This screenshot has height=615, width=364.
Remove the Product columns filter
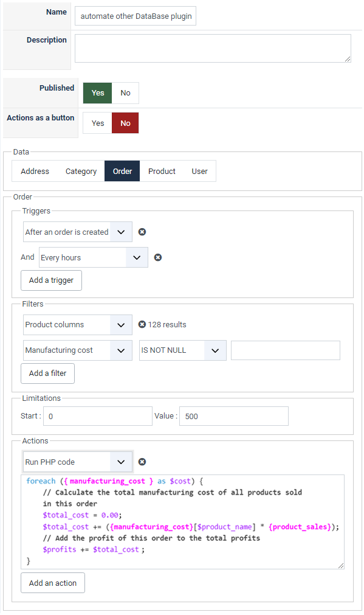coord(142,324)
